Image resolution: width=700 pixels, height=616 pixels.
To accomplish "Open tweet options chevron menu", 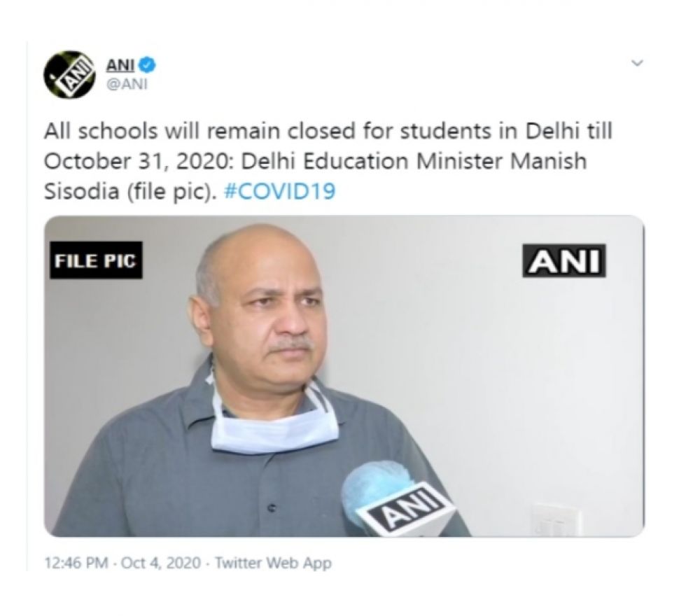I will coord(637,63).
